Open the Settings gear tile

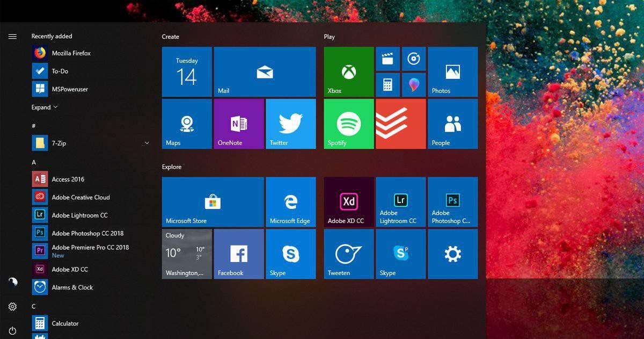452,254
